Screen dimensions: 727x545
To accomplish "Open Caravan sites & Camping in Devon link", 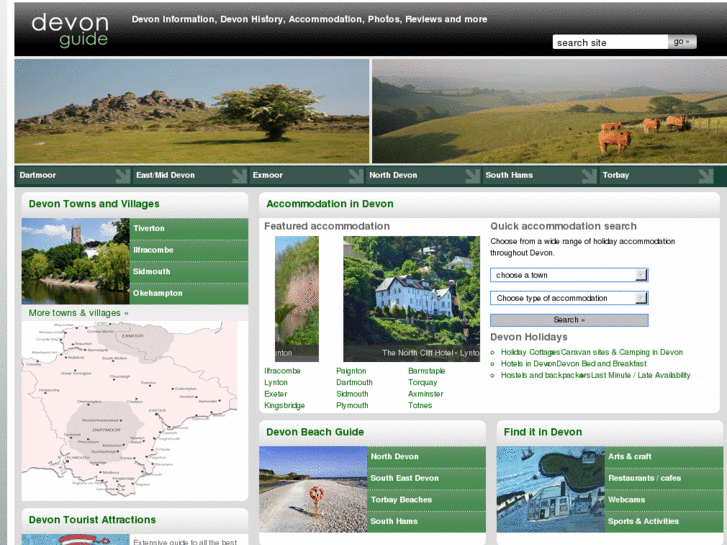I will point(622,353).
